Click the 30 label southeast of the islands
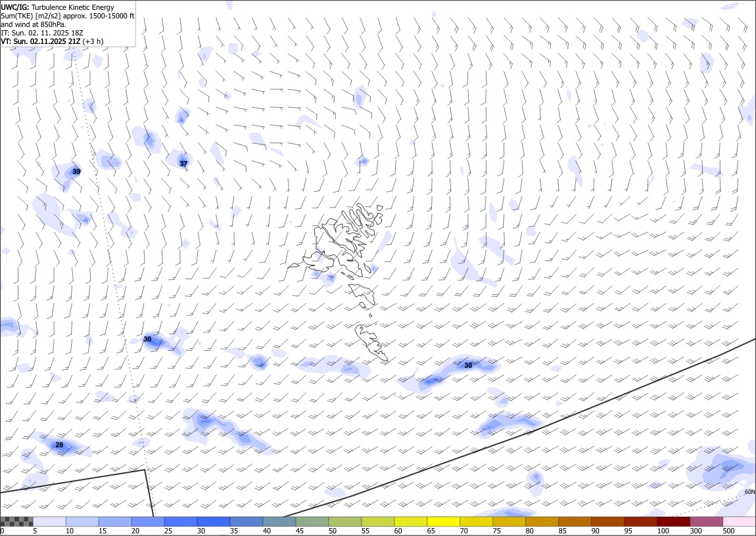Image resolution: width=756 pixels, height=536 pixels. [468, 365]
